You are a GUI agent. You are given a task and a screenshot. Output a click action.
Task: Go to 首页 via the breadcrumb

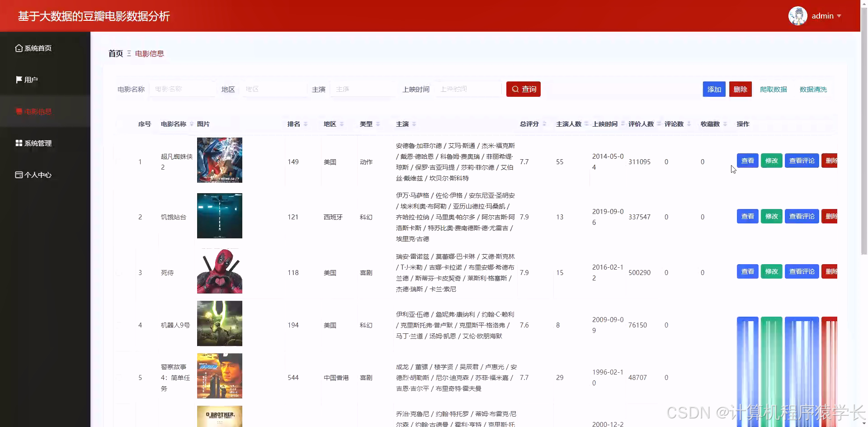coord(115,53)
